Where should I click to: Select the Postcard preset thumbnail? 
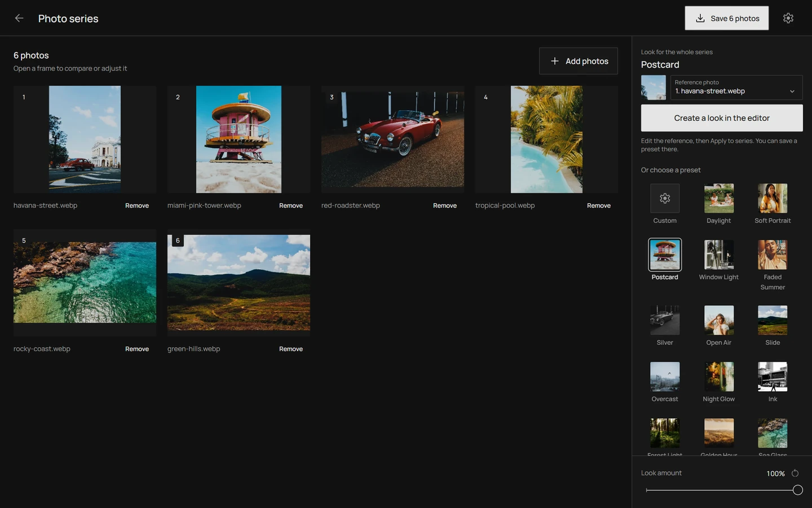coord(665,255)
